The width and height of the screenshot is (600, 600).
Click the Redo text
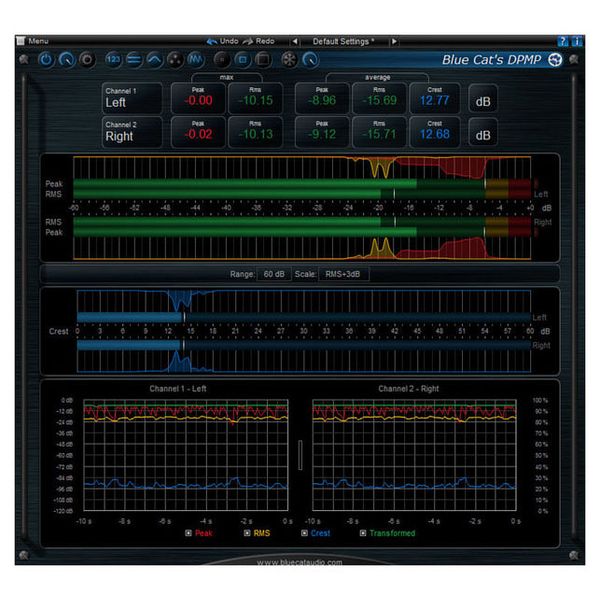(x=265, y=41)
